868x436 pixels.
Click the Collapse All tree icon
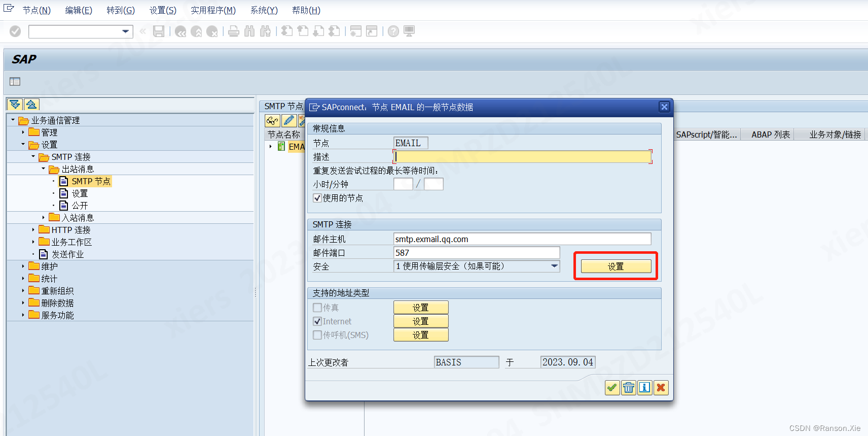[31, 105]
